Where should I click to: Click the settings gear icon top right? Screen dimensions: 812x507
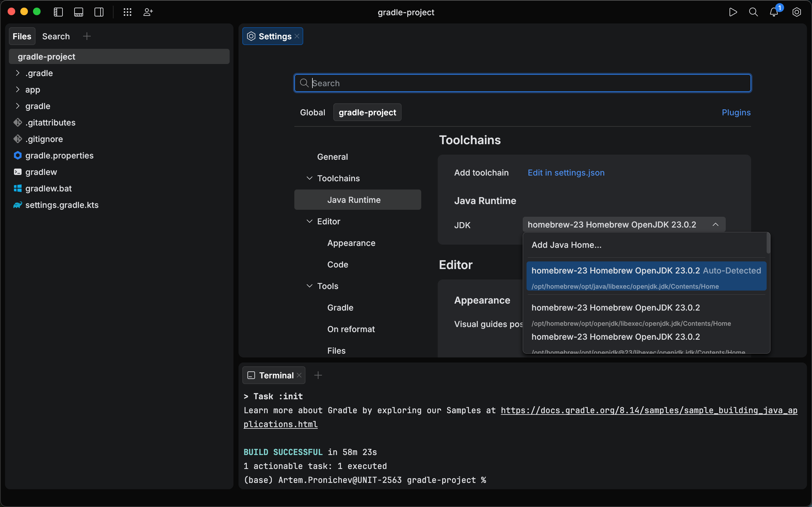click(796, 12)
